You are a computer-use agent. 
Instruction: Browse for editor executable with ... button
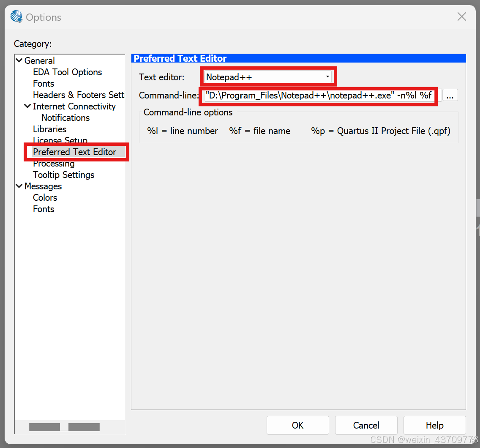click(x=450, y=95)
